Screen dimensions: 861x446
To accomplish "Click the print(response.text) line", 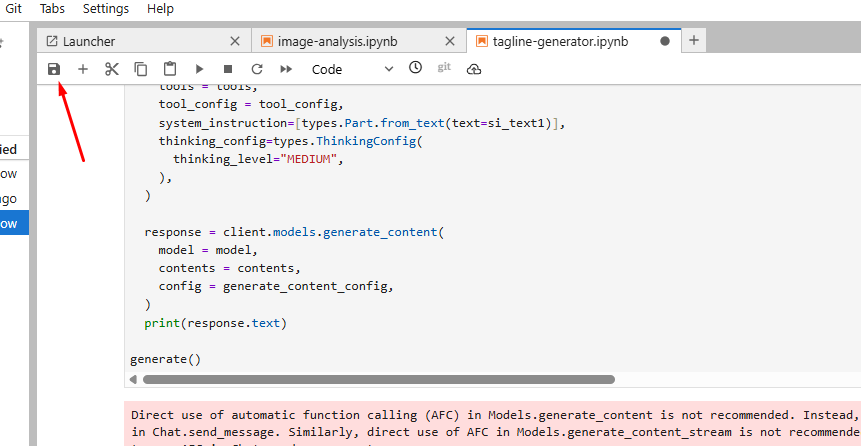I will click(x=216, y=323).
